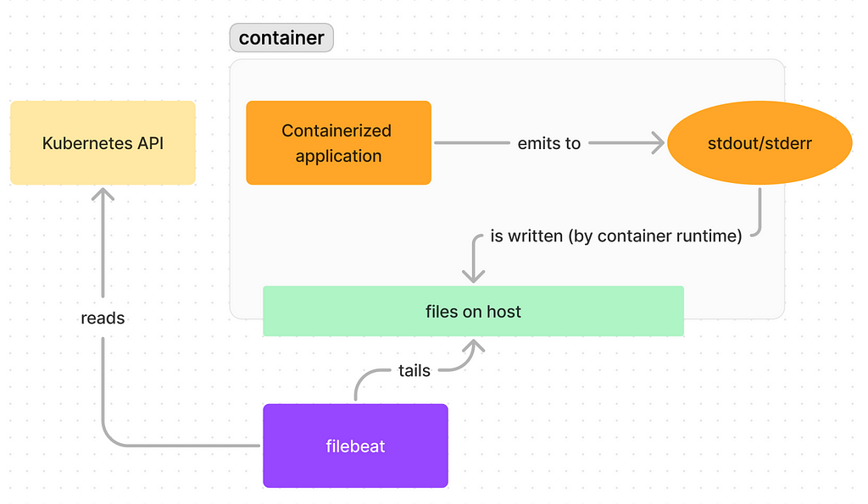Select the Containerized application node
868x504 pixels.
(339, 143)
